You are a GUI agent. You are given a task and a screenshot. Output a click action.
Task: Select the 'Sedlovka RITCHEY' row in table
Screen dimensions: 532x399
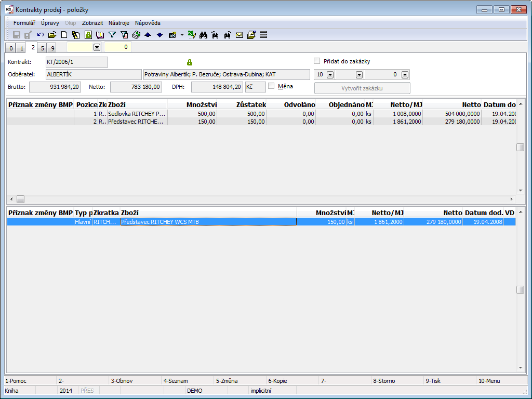(x=137, y=113)
